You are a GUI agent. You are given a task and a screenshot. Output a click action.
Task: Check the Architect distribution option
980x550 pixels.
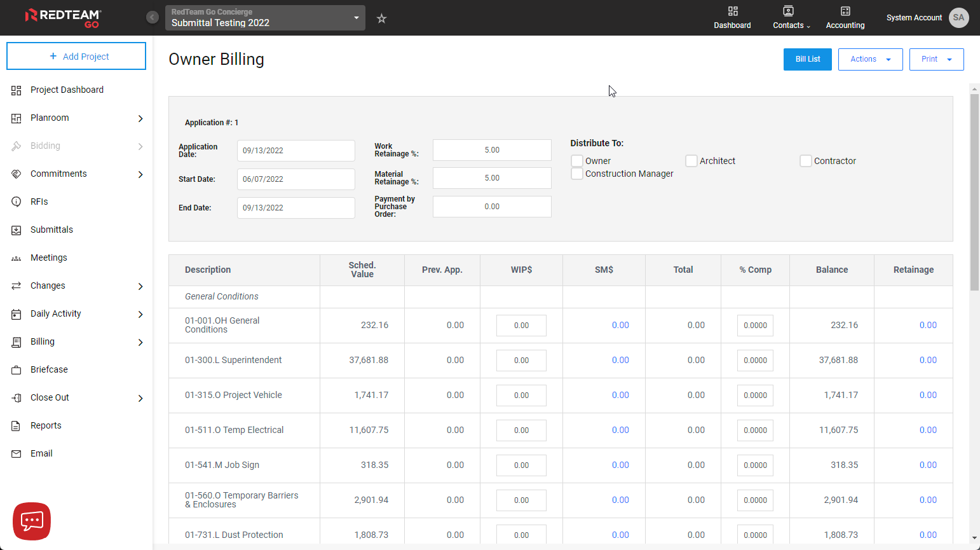tap(691, 161)
